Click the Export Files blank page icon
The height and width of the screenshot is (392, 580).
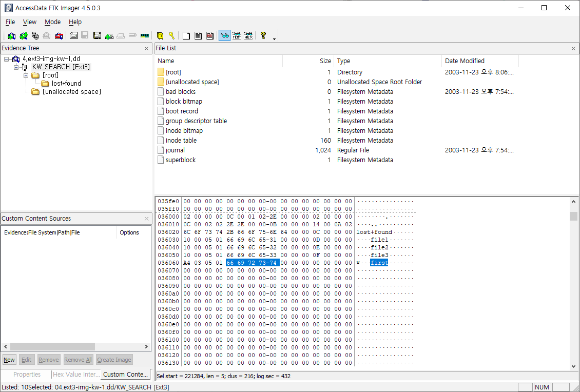click(186, 35)
